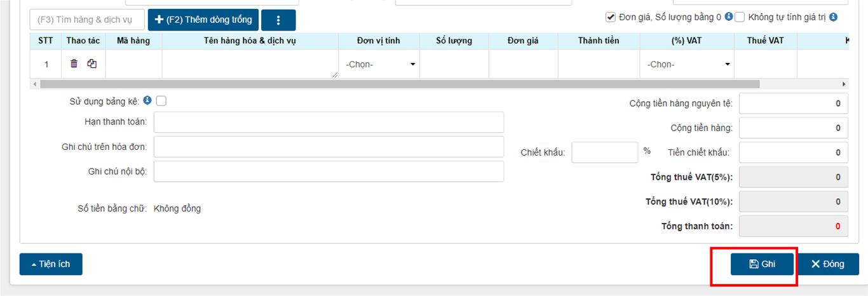The image size is (868, 296).
Task: Uncheck Đơn giá, Số lượng bằng 0
Action: (611, 17)
